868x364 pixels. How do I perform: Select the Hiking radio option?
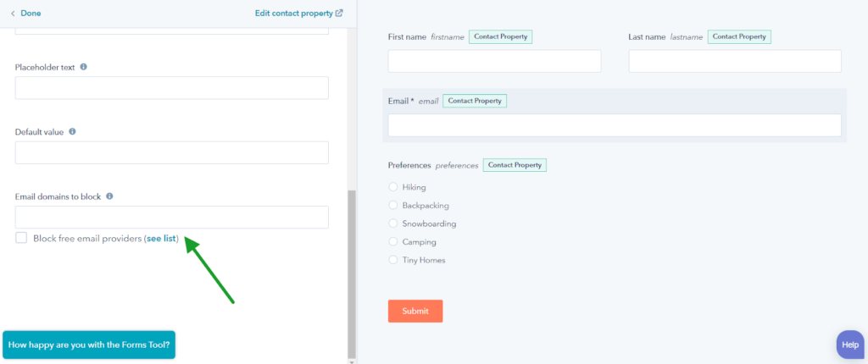click(393, 187)
